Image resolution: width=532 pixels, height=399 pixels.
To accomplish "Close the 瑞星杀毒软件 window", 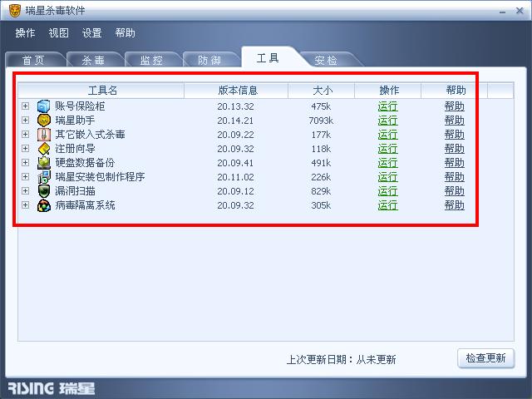I will click(520, 11).
